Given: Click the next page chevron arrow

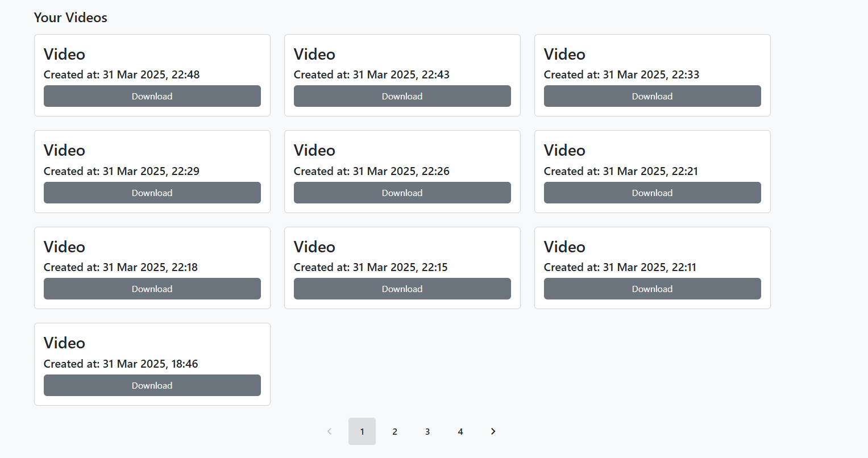Looking at the screenshot, I should pyautogui.click(x=493, y=431).
